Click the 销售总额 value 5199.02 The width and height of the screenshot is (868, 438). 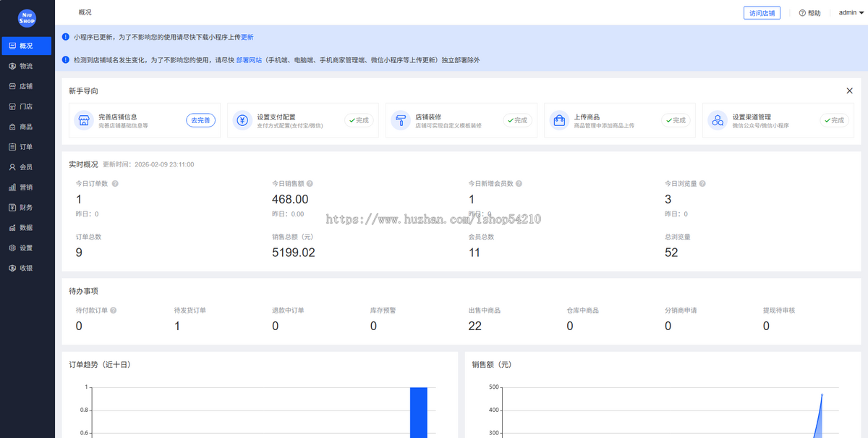294,253
